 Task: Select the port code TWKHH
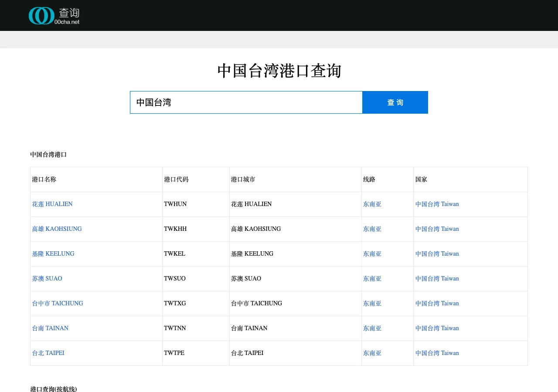pyautogui.click(x=175, y=229)
